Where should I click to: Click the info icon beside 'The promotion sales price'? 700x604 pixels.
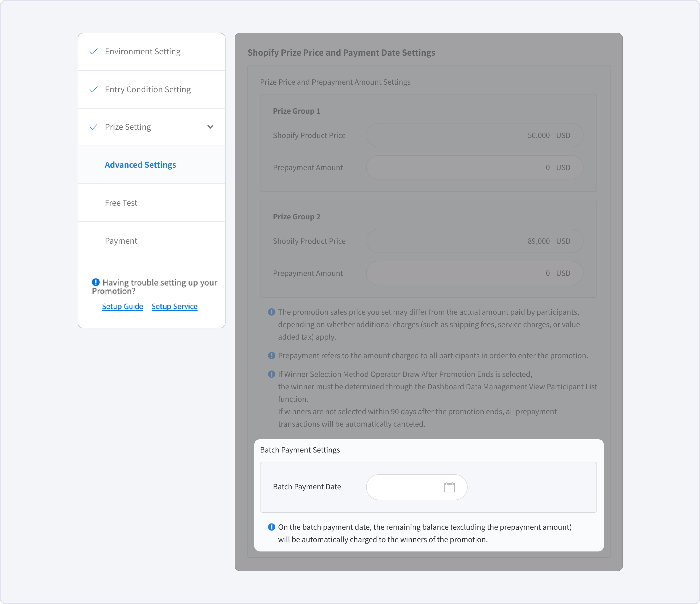pyautogui.click(x=271, y=312)
